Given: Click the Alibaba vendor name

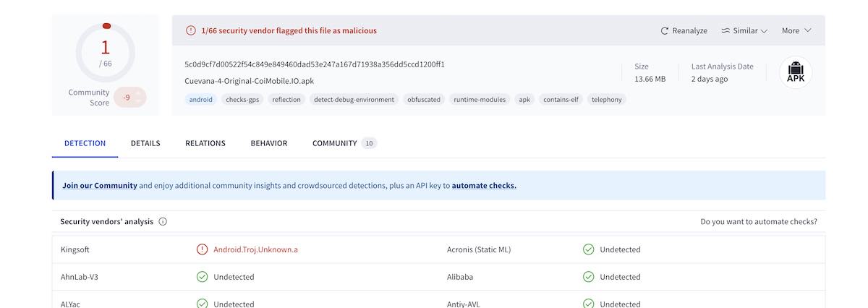Looking at the screenshot, I should click(460, 277).
